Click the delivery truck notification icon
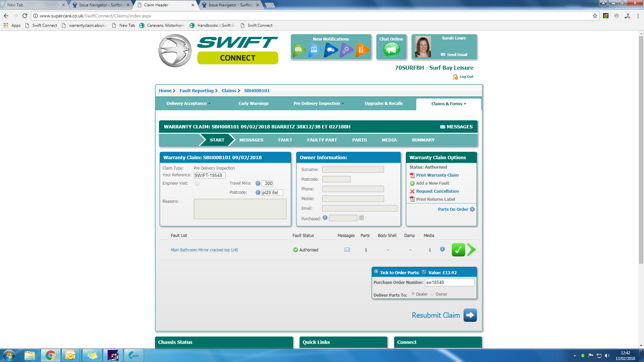Viewport: 644px width, 362px height. point(331,50)
